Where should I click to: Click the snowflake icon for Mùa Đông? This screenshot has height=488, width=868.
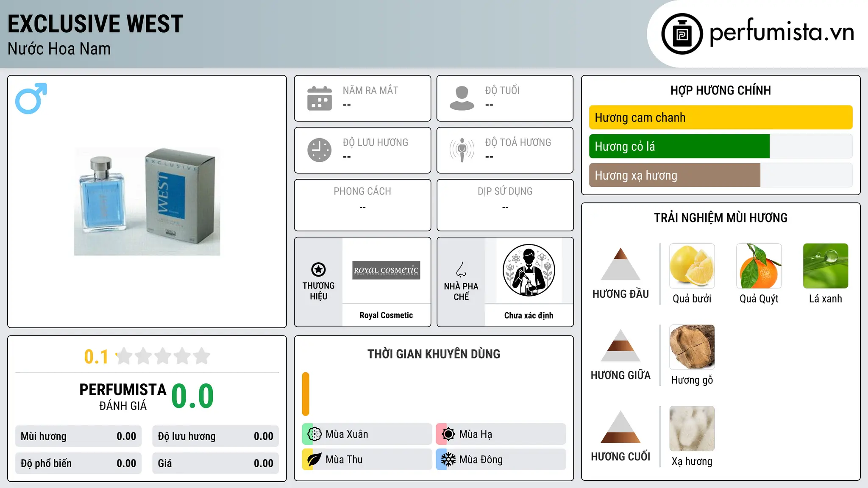coord(448,460)
